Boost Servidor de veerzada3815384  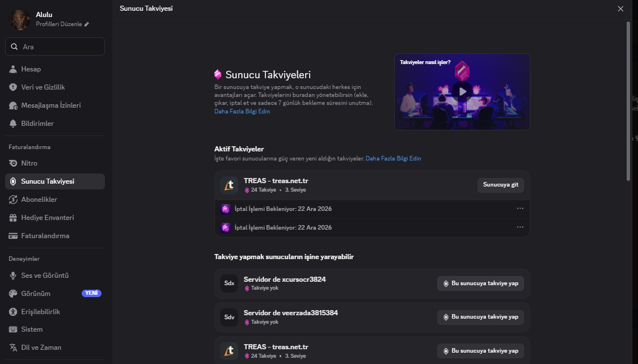[x=480, y=318]
